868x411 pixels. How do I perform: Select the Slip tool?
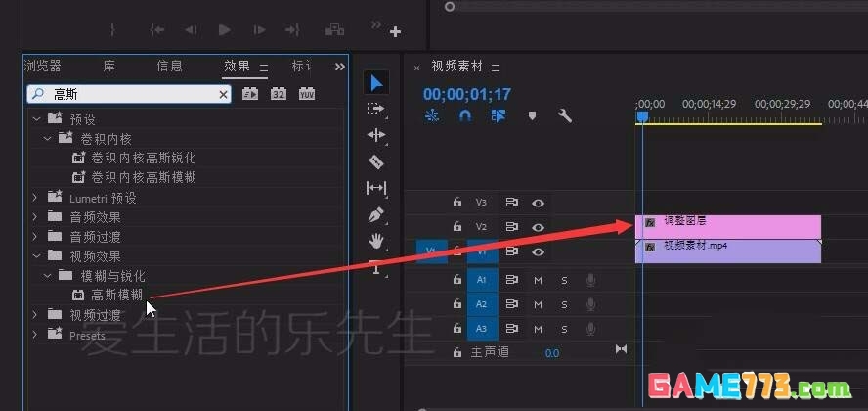(x=376, y=188)
